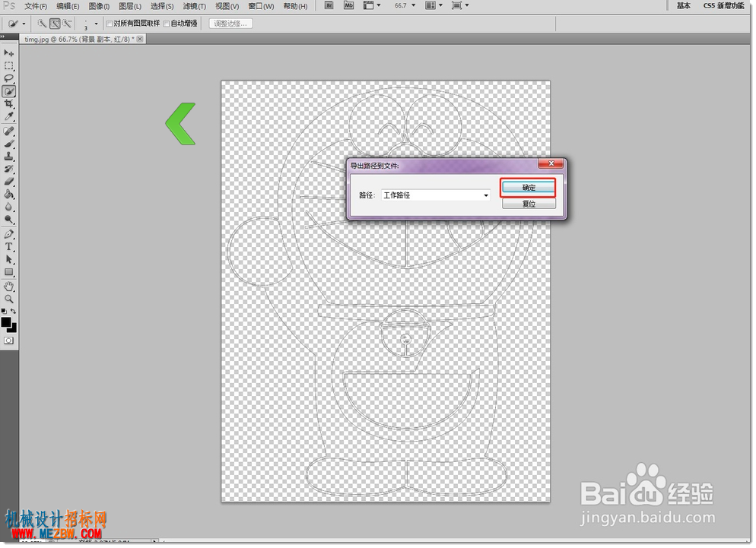Open the 选择(S) menu
Viewport: 756px width, 548px height.
(162, 6)
